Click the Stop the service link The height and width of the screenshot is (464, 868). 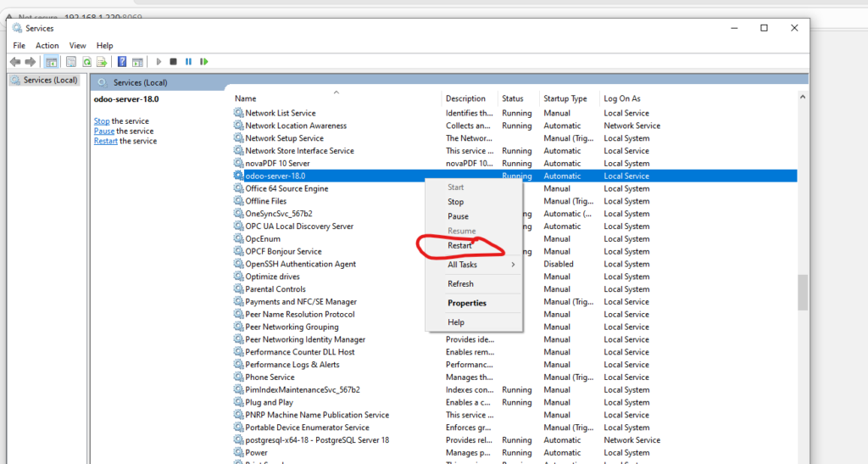click(102, 121)
